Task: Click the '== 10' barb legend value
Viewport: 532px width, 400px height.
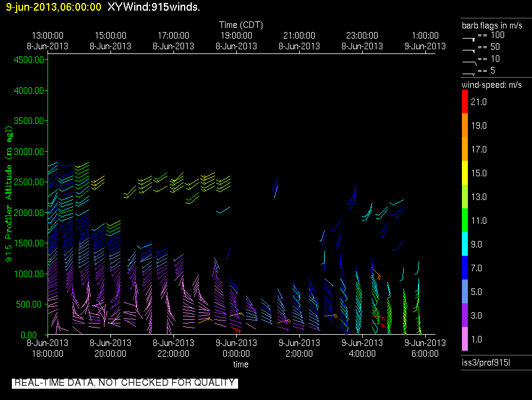Action: [489, 59]
